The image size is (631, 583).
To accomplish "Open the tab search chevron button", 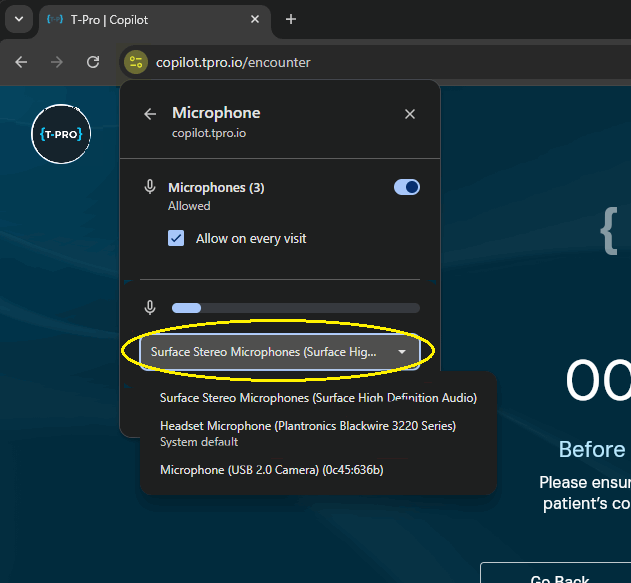I will pos(18,20).
